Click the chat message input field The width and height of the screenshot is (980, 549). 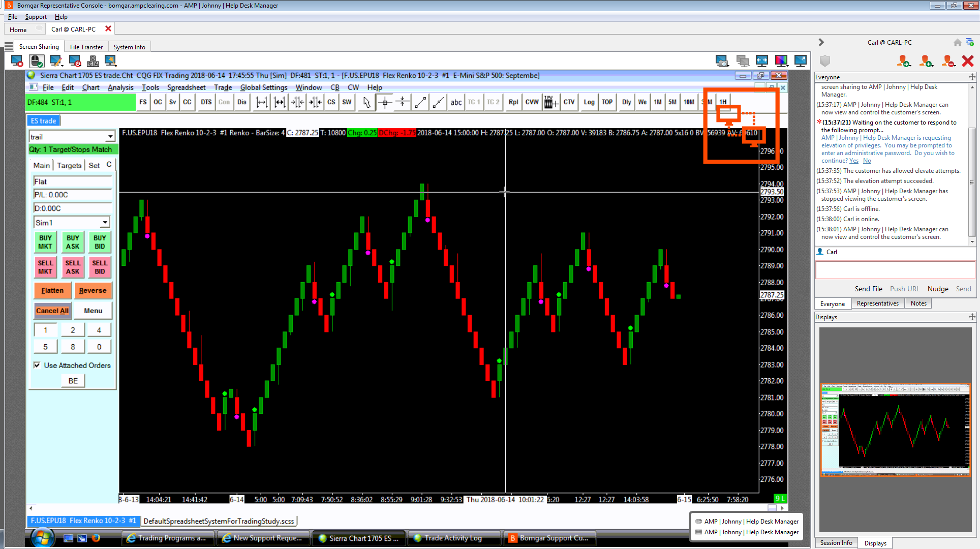(x=894, y=270)
